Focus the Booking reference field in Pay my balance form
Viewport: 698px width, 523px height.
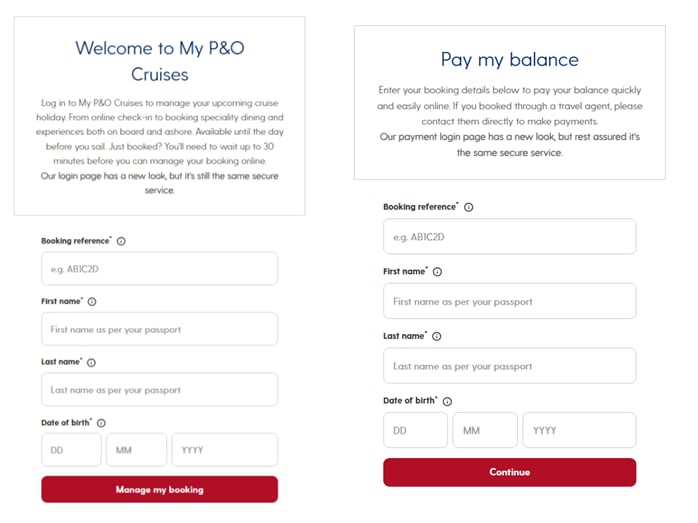pyautogui.click(x=509, y=236)
